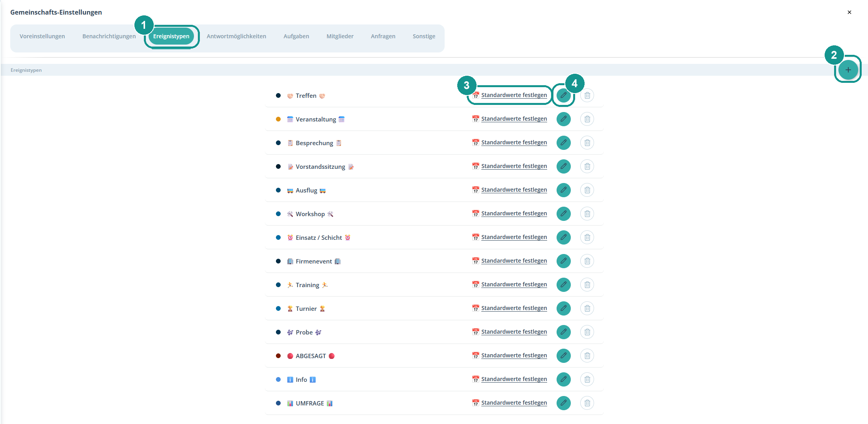Go to the Antwortmöglichkeiten tab

[x=236, y=36]
